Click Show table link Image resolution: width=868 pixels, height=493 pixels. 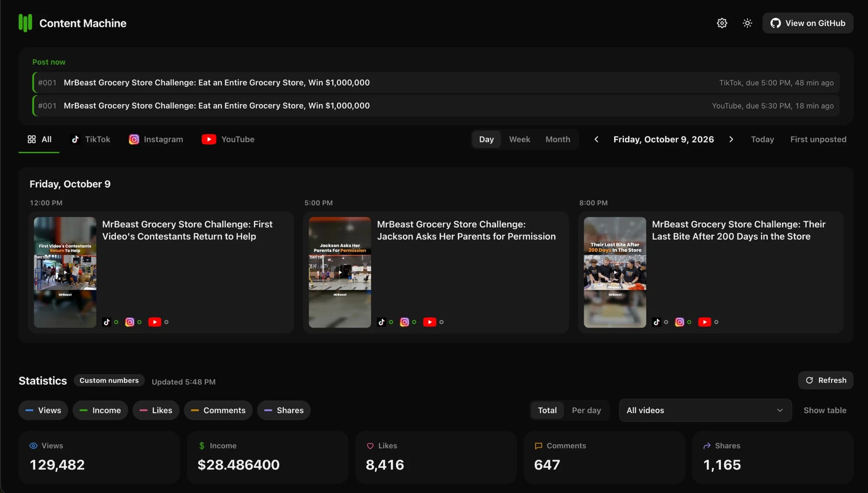(825, 410)
